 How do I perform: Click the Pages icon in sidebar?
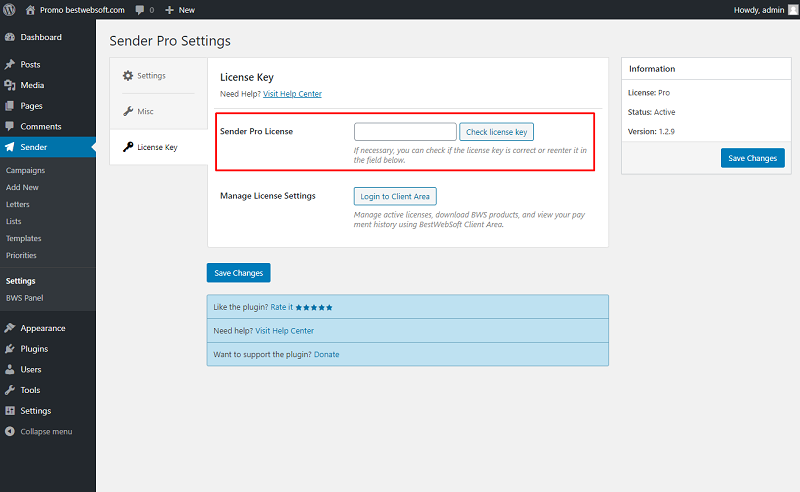tap(10, 106)
